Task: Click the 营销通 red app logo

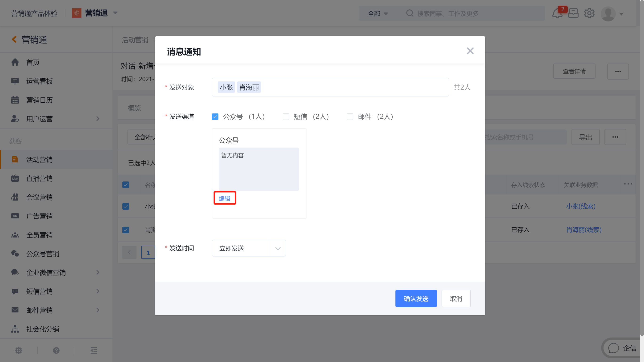Action: click(77, 13)
